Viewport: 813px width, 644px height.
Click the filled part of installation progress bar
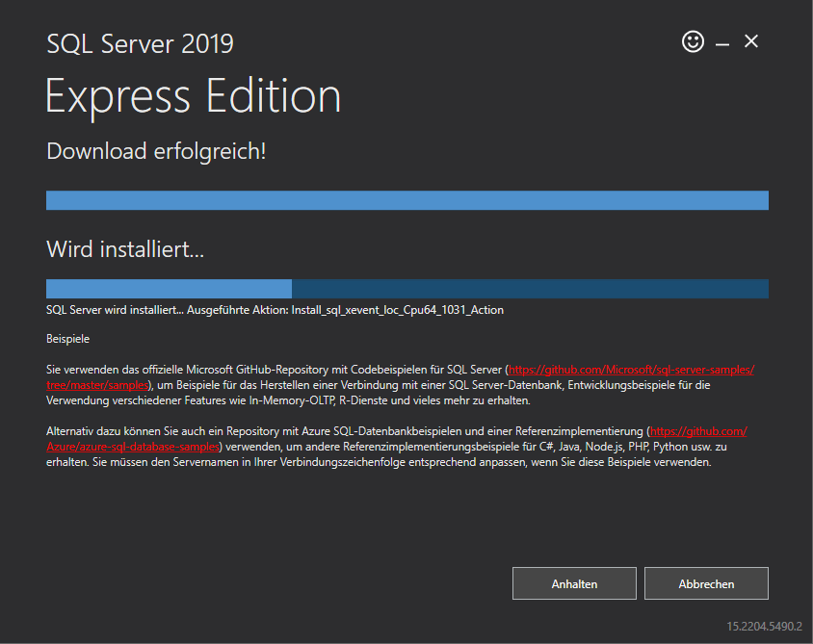tap(169, 289)
